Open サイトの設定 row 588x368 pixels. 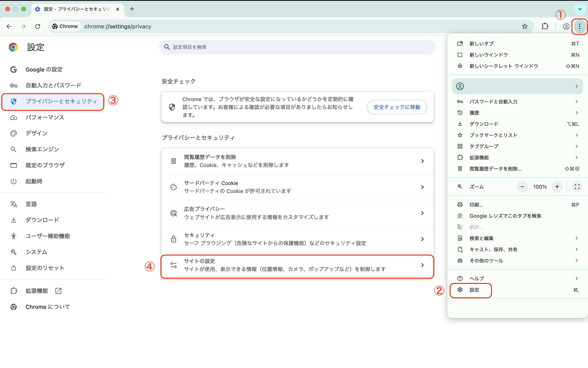[297, 265]
